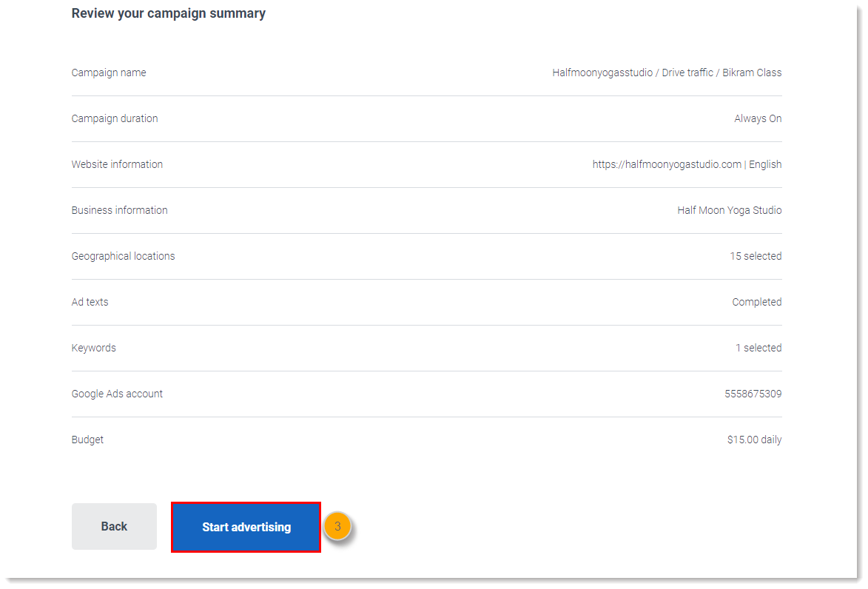This screenshot has width=868, height=589.
Task: Click the Website information label
Action: coord(117,164)
